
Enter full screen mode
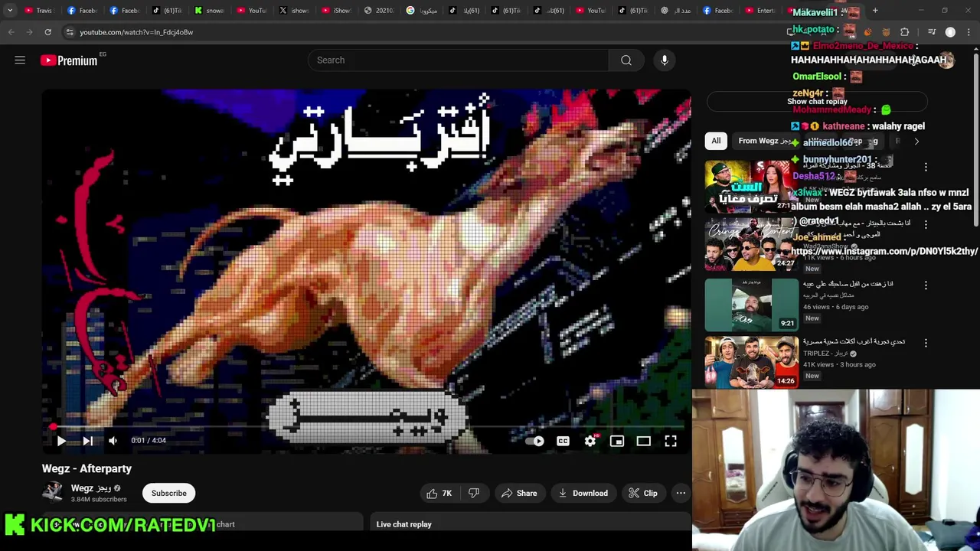(x=671, y=441)
